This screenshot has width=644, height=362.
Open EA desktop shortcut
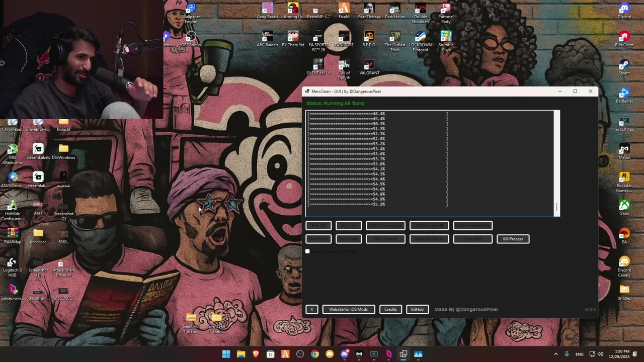pyautogui.click(x=624, y=236)
